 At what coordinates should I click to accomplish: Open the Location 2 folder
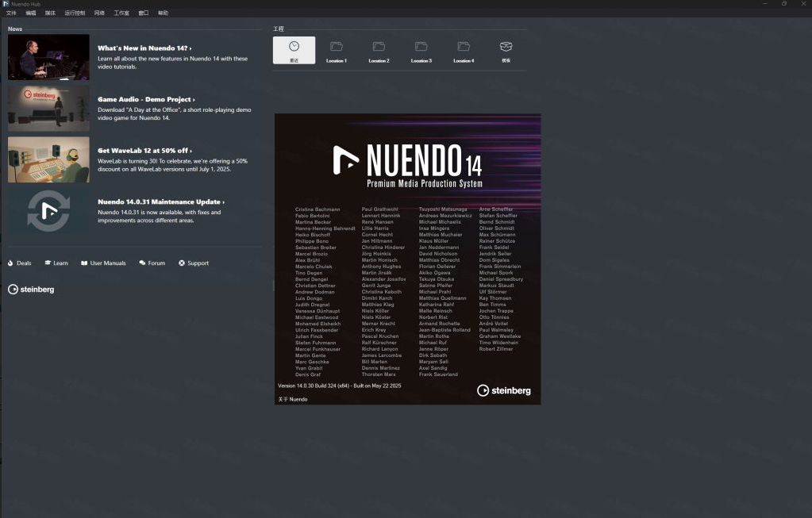[x=379, y=50]
